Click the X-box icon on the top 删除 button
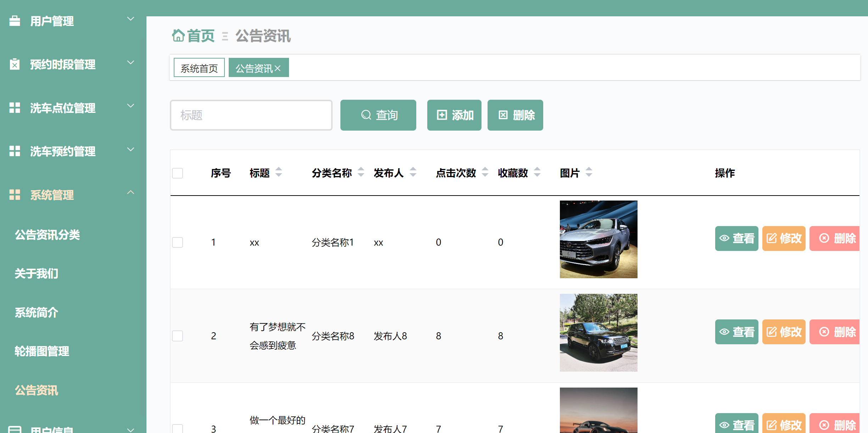 (x=503, y=115)
